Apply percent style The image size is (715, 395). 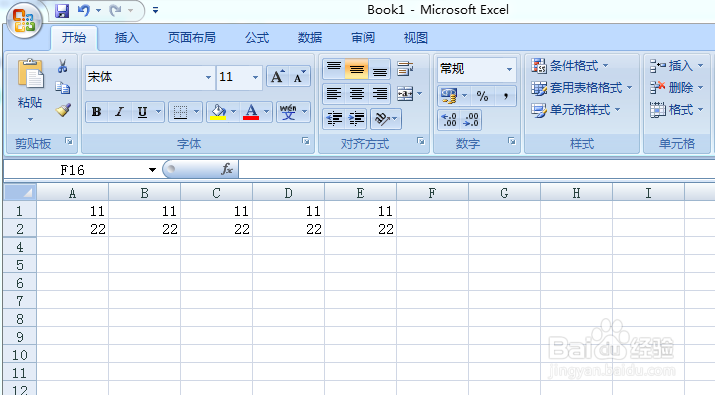click(482, 96)
